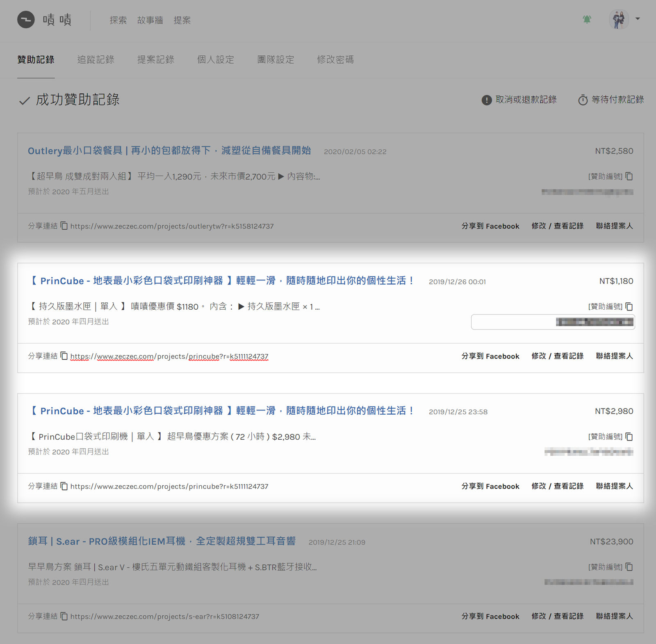The width and height of the screenshot is (656, 644).
Task: Copy sponsor number for Outlery record
Action: (x=629, y=176)
